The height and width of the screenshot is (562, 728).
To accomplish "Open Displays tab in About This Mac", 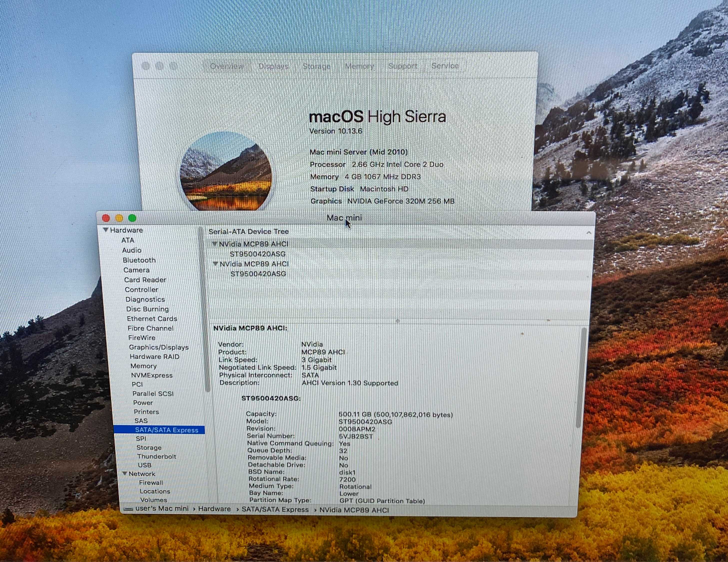I will 273,66.
